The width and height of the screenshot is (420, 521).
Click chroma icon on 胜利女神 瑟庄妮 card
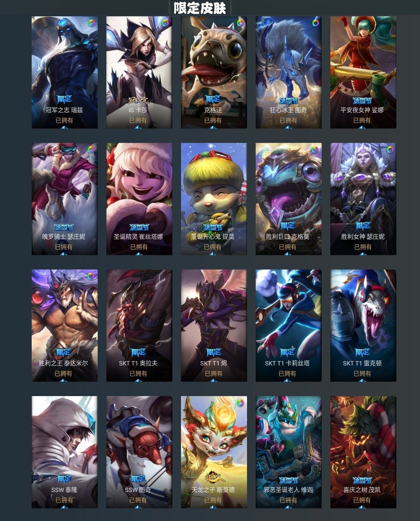[390, 150]
